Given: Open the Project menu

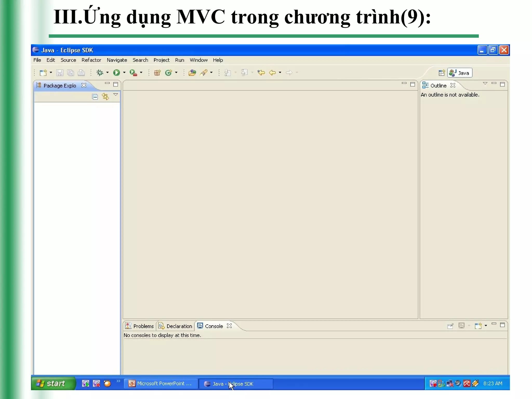Looking at the screenshot, I should point(161,60).
